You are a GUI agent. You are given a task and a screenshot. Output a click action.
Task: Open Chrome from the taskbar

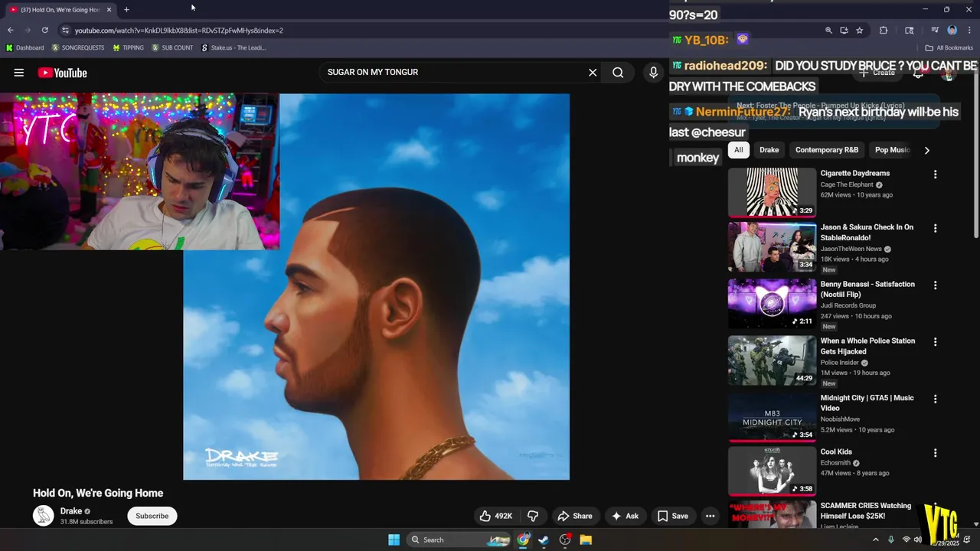(523, 540)
